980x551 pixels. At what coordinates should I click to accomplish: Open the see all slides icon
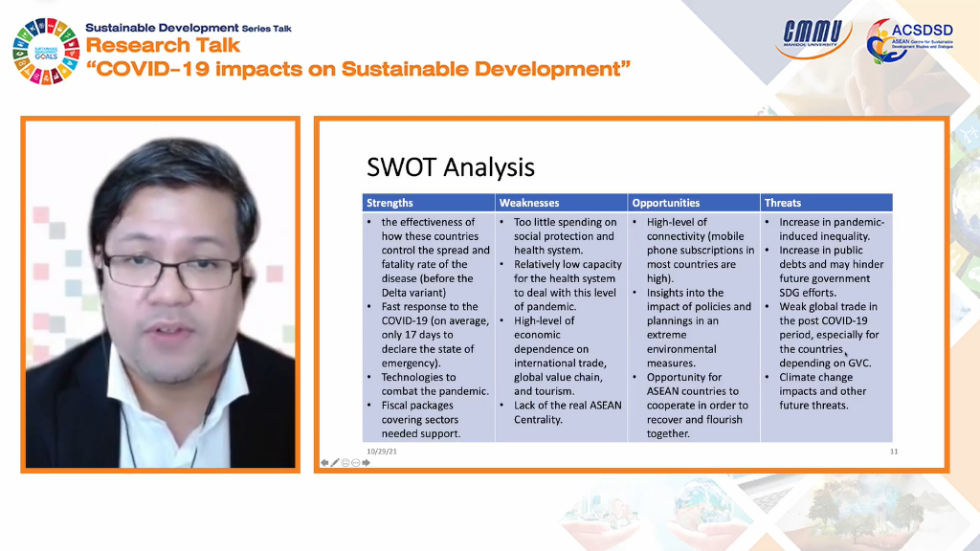click(x=345, y=462)
